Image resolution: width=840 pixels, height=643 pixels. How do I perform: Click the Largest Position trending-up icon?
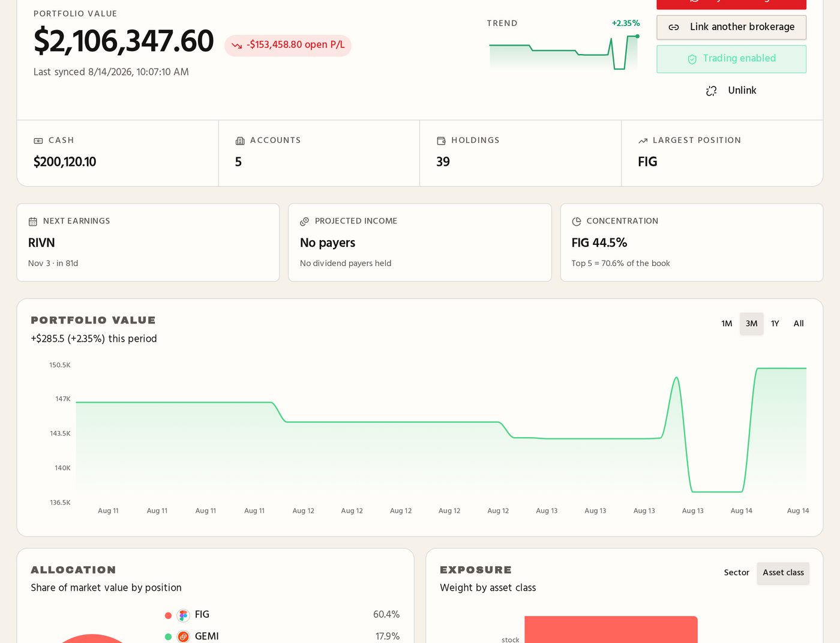pyautogui.click(x=643, y=140)
